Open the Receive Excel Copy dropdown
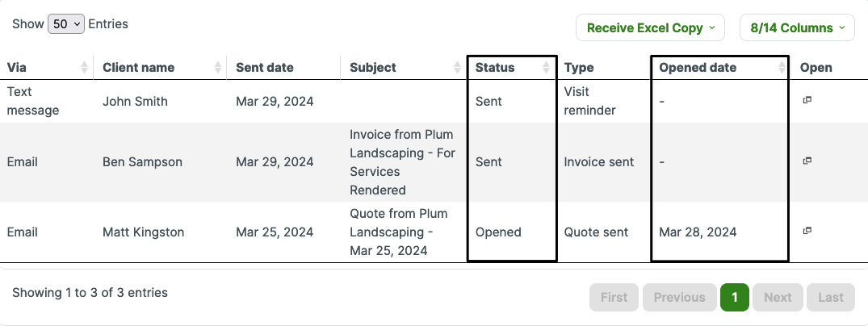 tap(650, 27)
